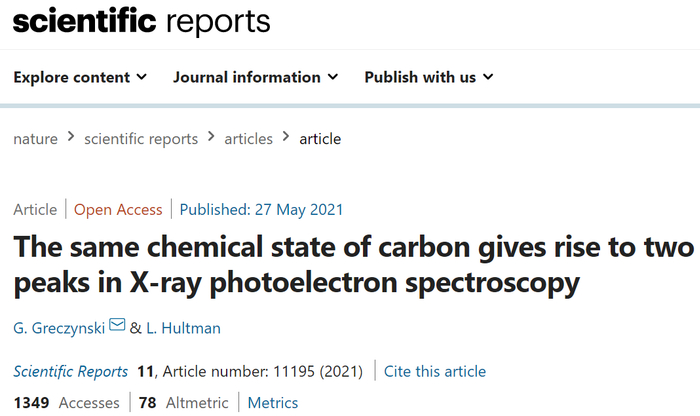Click the email envelope icon beside G. Greczynski
700x416 pixels.
117,325
